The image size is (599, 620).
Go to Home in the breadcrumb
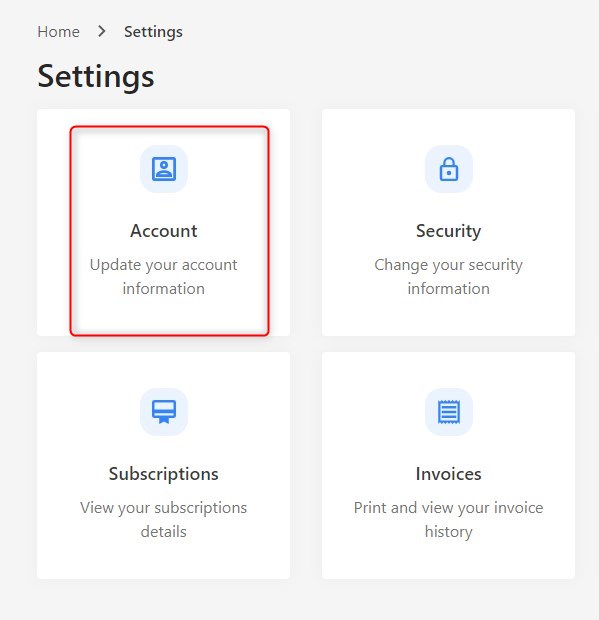click(x=59, y=32)
